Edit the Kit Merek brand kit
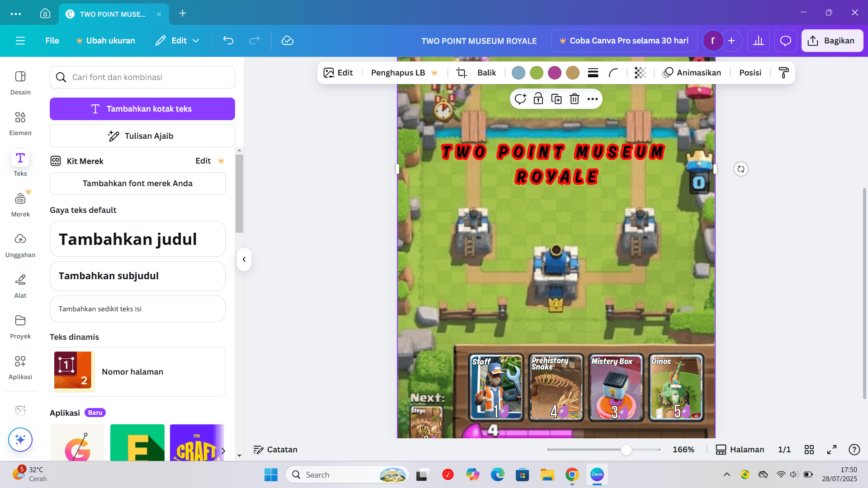The height and width of the screenshot is (488, 868). pyautogui.click(x=210, y=161)
